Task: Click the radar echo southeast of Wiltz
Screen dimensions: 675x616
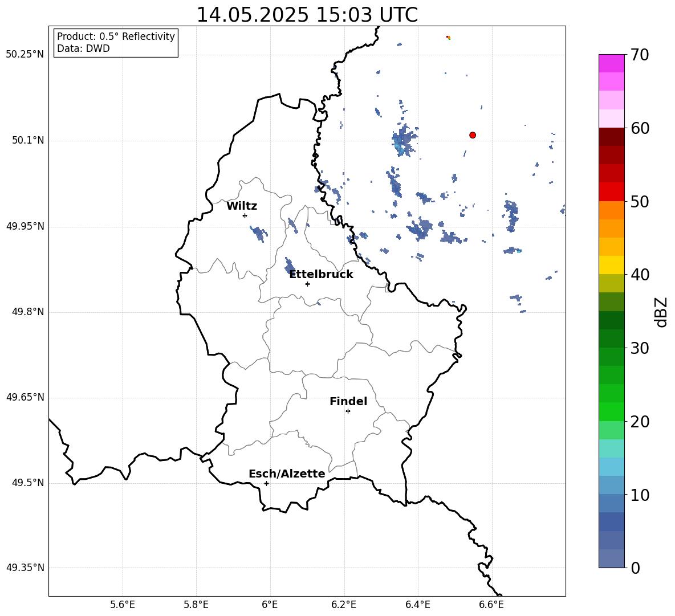Action: click(x=259, y=234)
